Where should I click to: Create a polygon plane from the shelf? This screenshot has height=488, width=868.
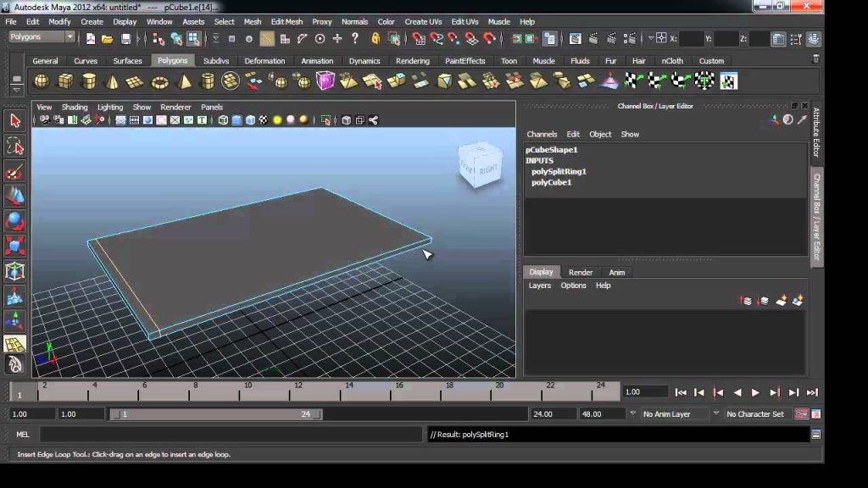(135, 81)
